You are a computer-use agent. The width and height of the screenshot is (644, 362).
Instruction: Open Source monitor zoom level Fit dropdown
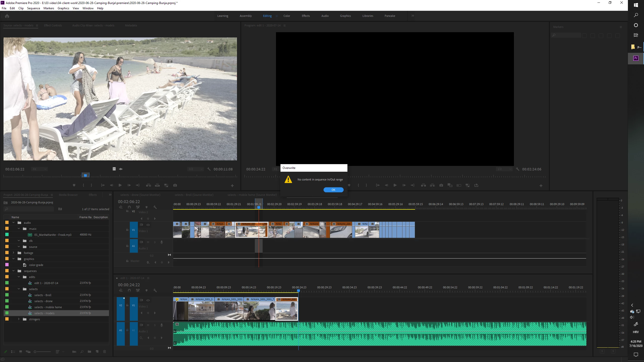click(x=39, y=169)
